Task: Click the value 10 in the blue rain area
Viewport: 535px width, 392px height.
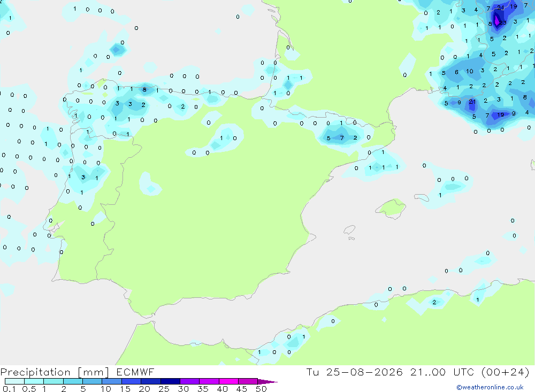Action: click(470, 71)
